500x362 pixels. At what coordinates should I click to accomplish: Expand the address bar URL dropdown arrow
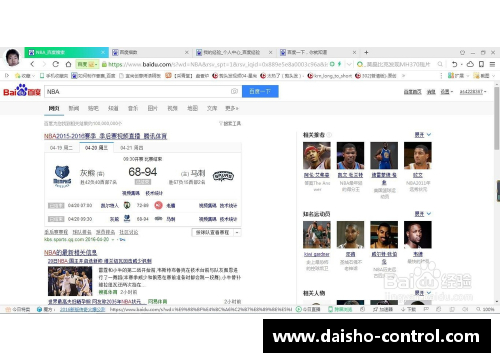pyautogui.click(x=349, y=64)
